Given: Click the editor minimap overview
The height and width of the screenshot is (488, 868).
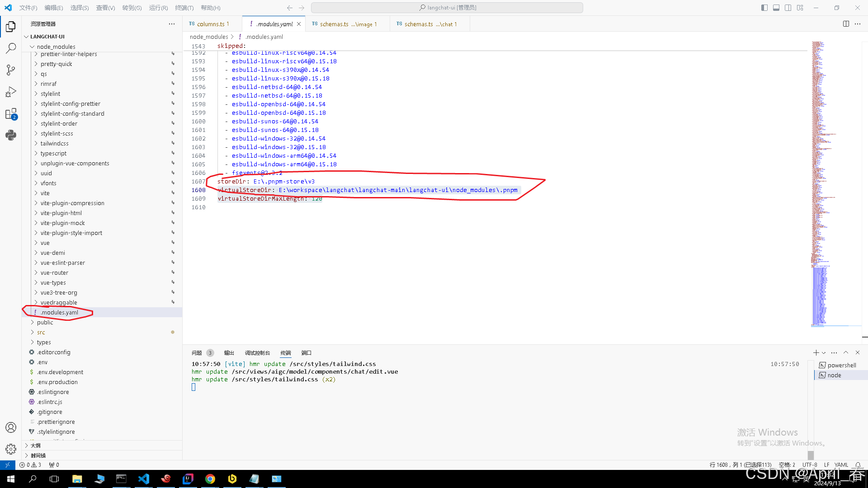Looking at the screenshot, I should click(x=835, y=185).
